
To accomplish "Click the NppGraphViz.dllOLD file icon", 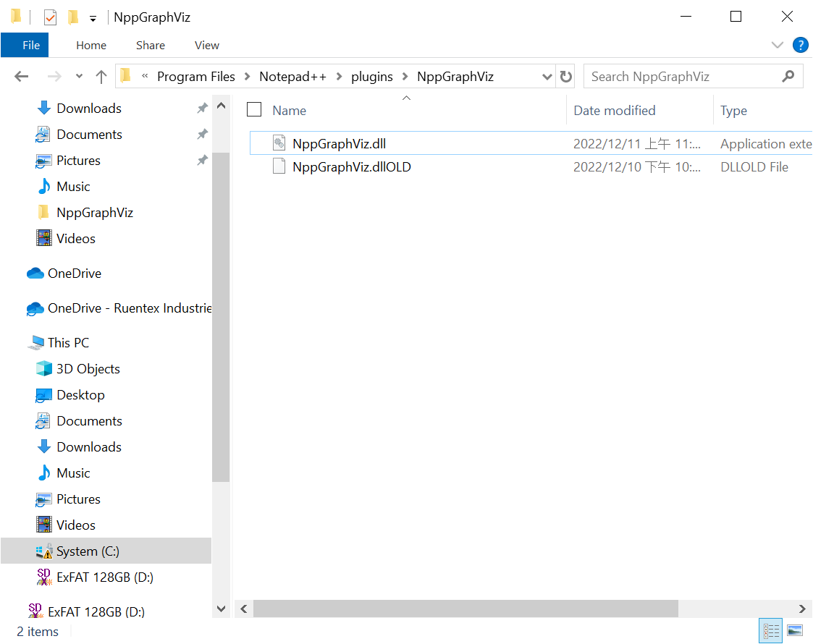I will [279, 166].
